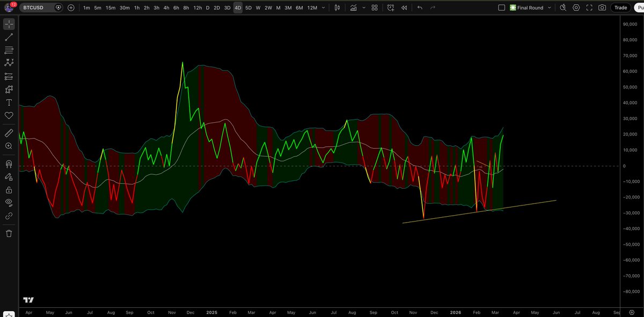Image resolution: width=644 pixels, height=317 pixels.
Task: Switch to the 4h timeframe
Action: pyautogui.click(x=166, y=8)
